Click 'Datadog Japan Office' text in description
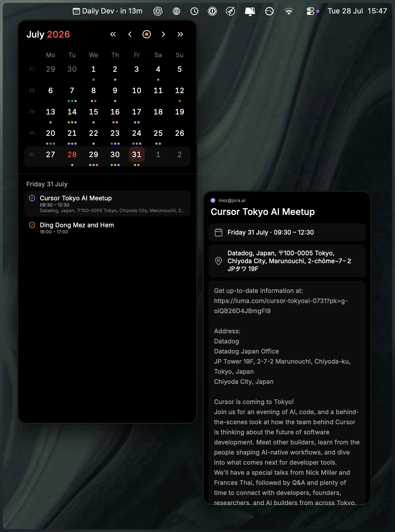 click(246, 351)
